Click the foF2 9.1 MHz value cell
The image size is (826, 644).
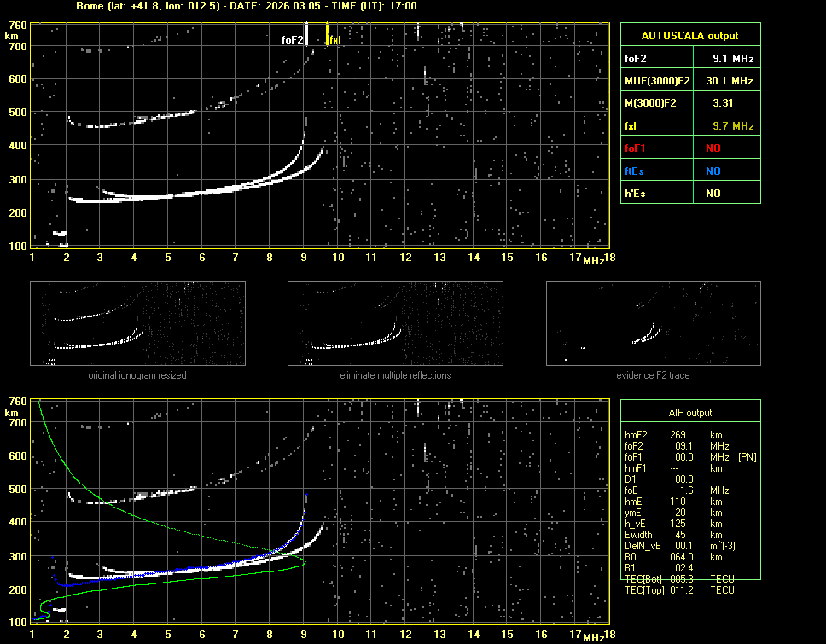[x=732, y=59]
